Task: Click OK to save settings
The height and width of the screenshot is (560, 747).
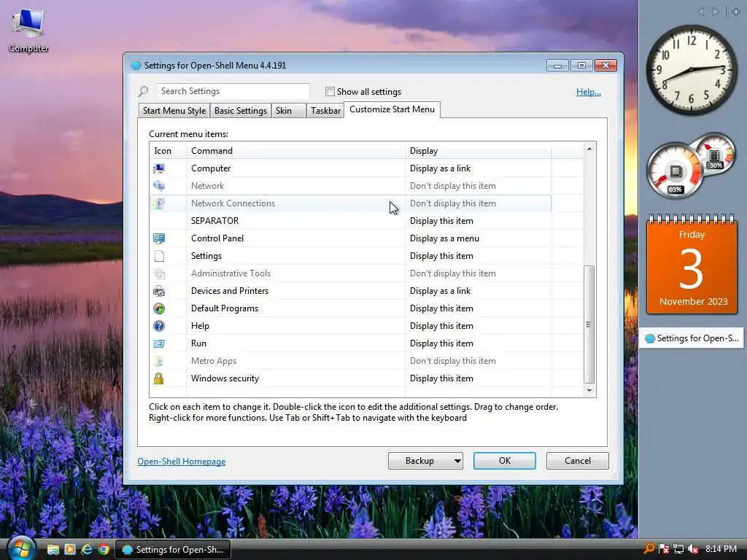Action: (x=505, y=461)
